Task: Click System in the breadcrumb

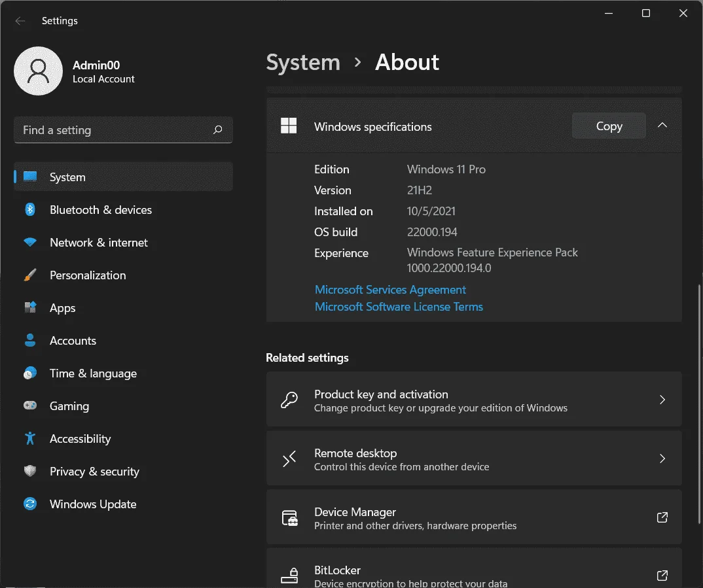Action: point(303,61)
